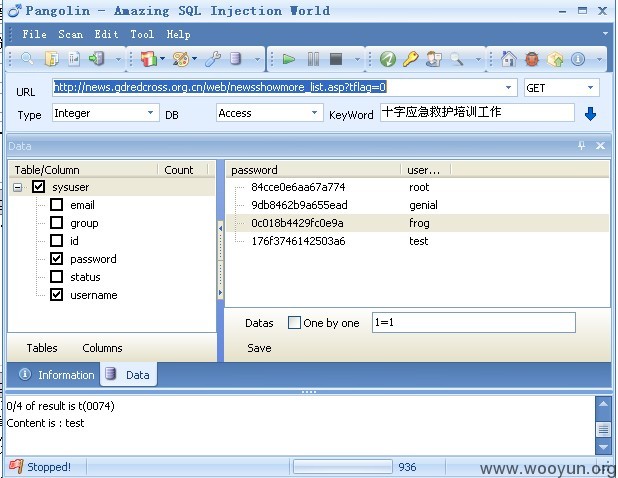Screen dimensions: 618x478
Task: Click the home house icon
Action: [x=508, y=60]
